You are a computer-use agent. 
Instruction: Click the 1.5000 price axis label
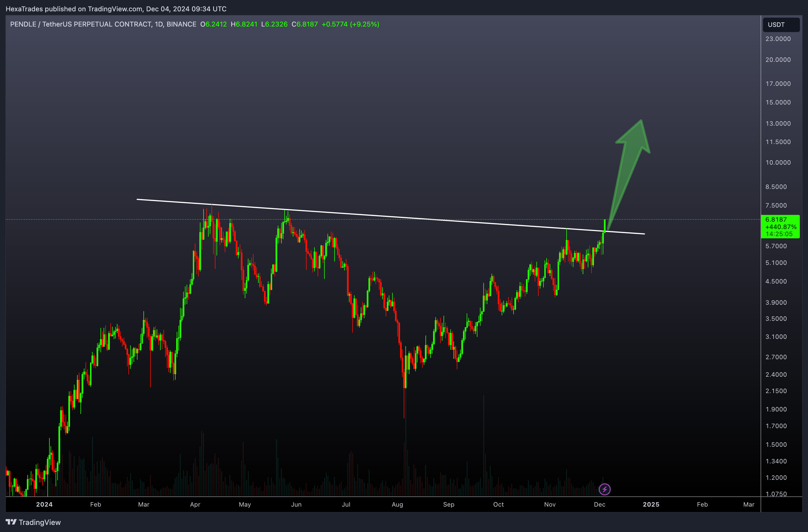776,444
